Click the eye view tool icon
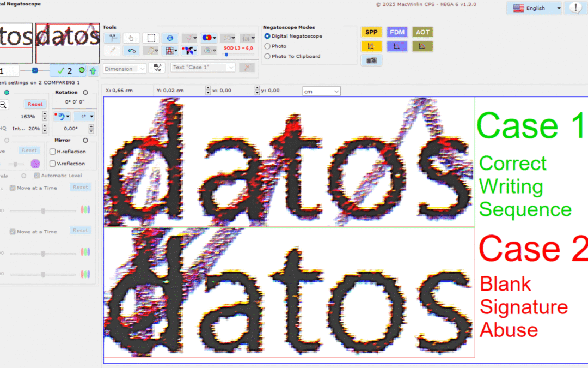This screenshot has height=368, width=588. [209, 50]
